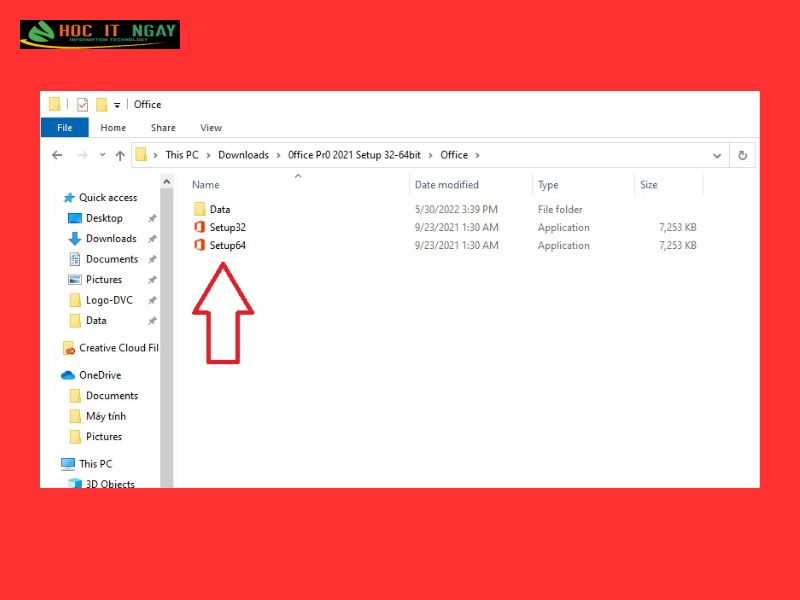
Task: Select the File folder type cell
Action: pos(560,209)
